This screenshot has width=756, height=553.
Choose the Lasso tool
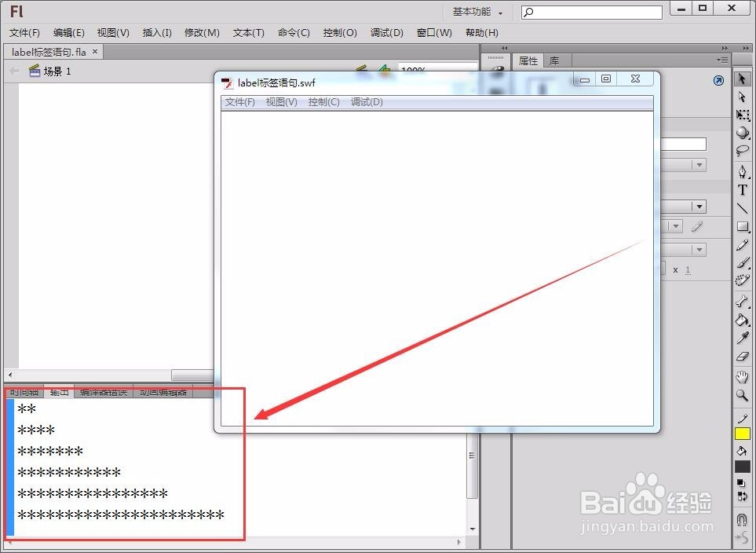(x=742, y=148)
